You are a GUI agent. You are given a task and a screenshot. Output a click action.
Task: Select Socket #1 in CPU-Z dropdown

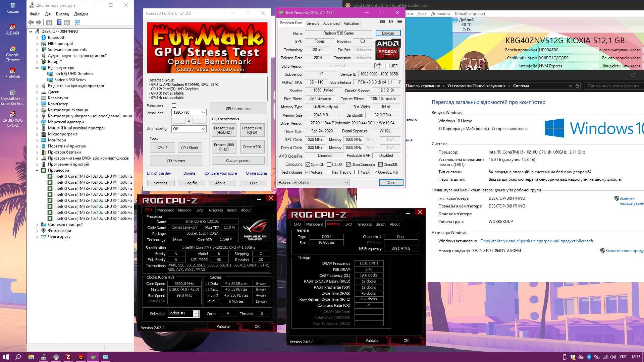(x=183, y=313)
